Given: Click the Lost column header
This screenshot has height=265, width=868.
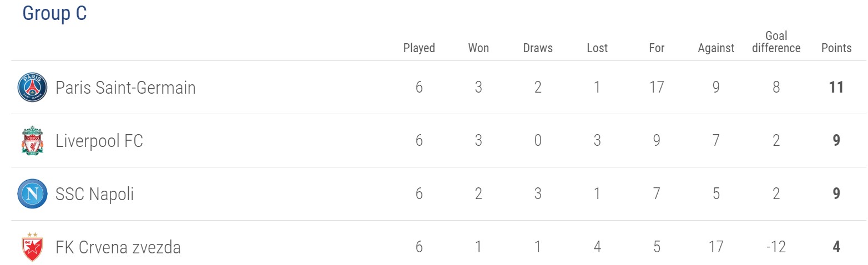Looking at the screenshot, I should coord(597,48).
